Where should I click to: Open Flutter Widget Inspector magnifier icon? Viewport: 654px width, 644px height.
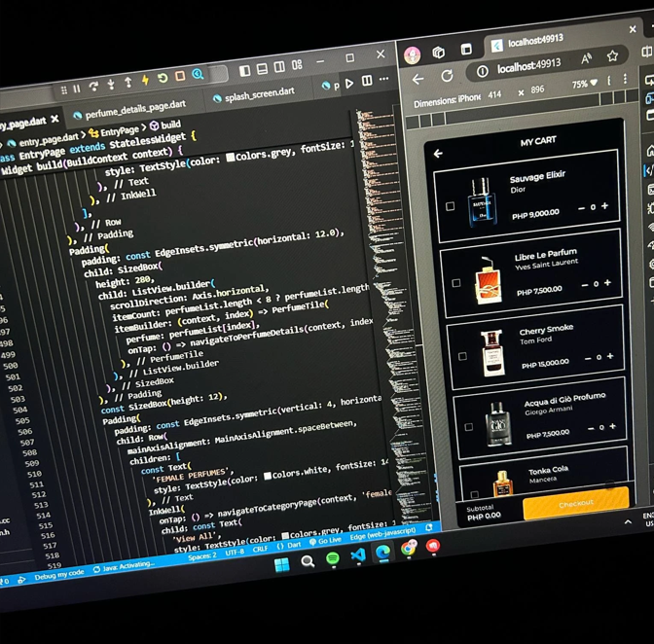coord(198,74)
